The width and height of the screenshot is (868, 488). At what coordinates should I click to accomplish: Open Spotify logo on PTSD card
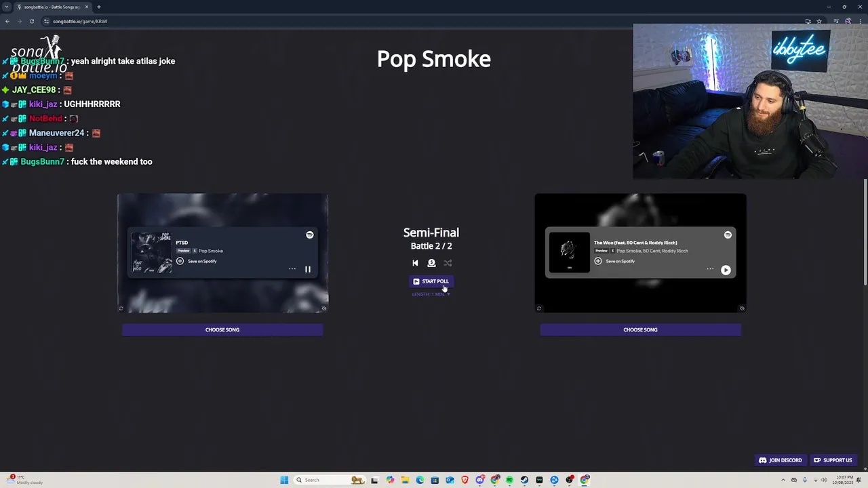coord(310,235)
